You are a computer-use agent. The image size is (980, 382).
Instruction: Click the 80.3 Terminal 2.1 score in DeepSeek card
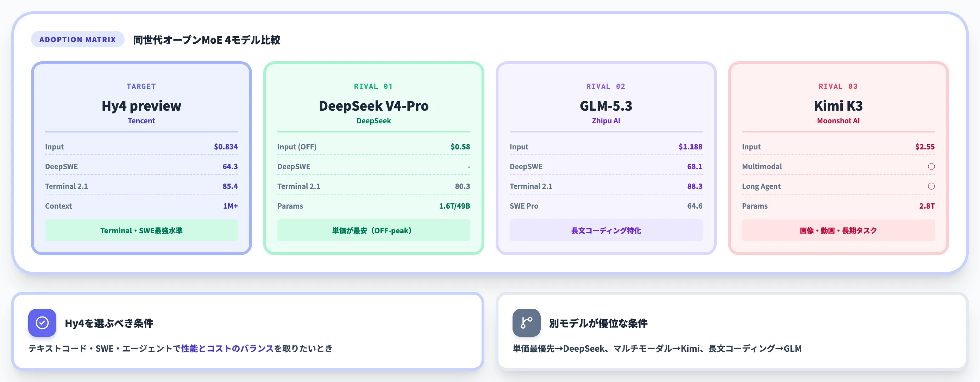(x=462, y=186)
